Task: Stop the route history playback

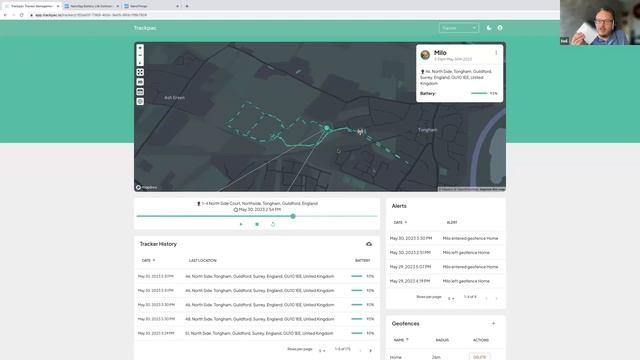Action: point(257,224)
